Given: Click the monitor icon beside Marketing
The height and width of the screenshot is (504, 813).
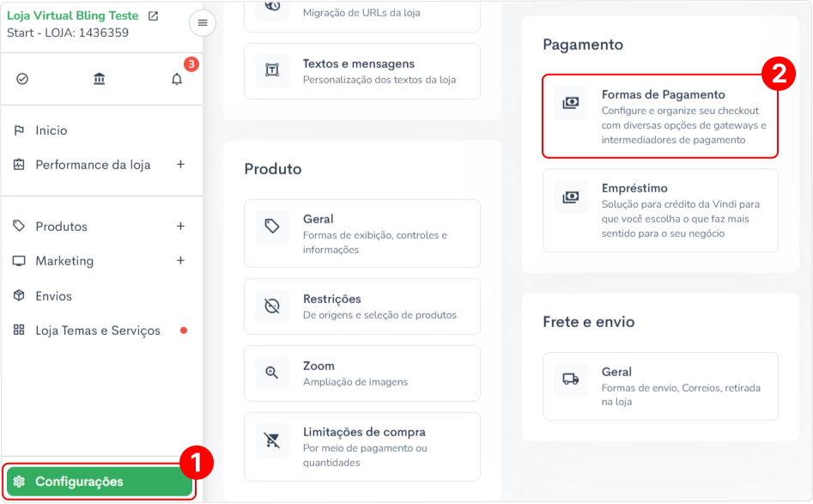Looking at the screenshot, I should point(19,261).
